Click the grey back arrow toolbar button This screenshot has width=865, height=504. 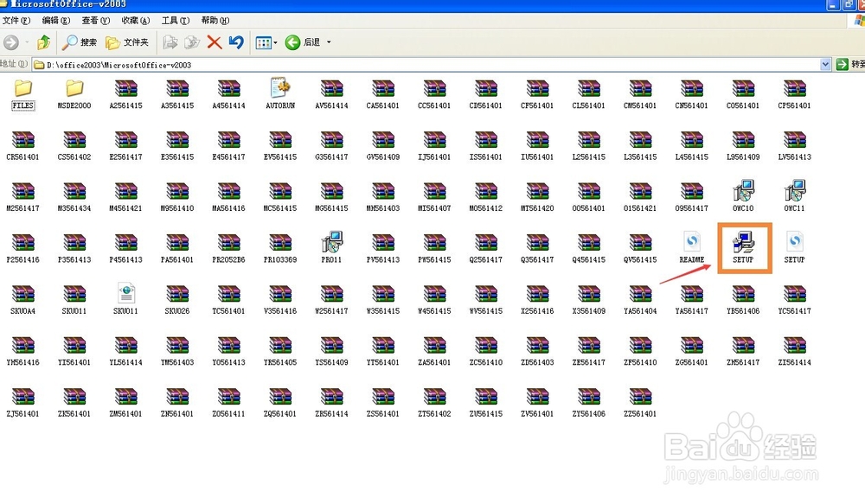[x=11, y=41]
